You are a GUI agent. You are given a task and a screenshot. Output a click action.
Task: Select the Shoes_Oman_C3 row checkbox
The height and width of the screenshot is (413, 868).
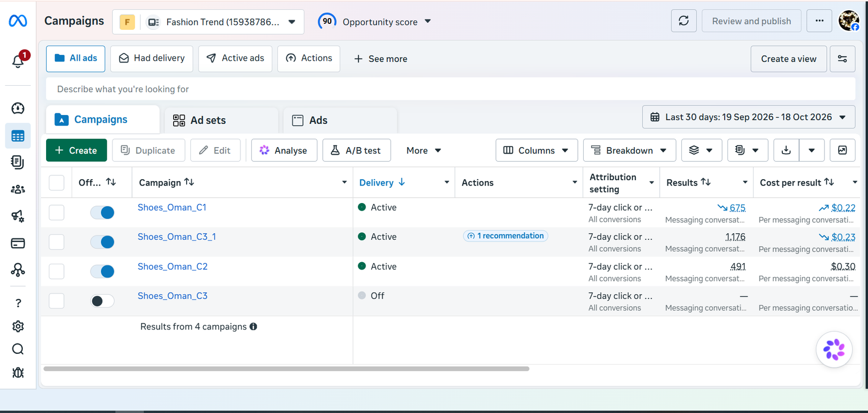click(x=56, y=301)
